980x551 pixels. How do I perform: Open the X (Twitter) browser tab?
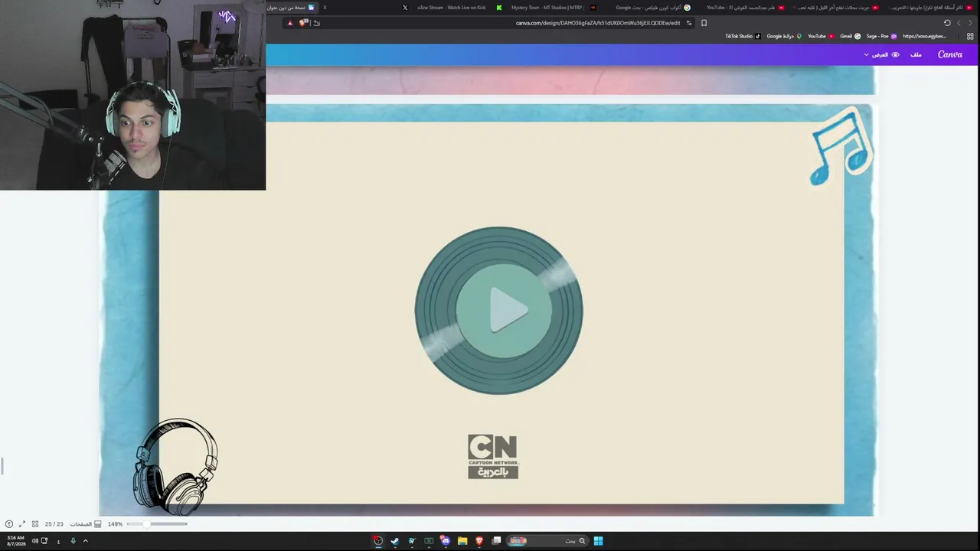(x=405, y=8)
